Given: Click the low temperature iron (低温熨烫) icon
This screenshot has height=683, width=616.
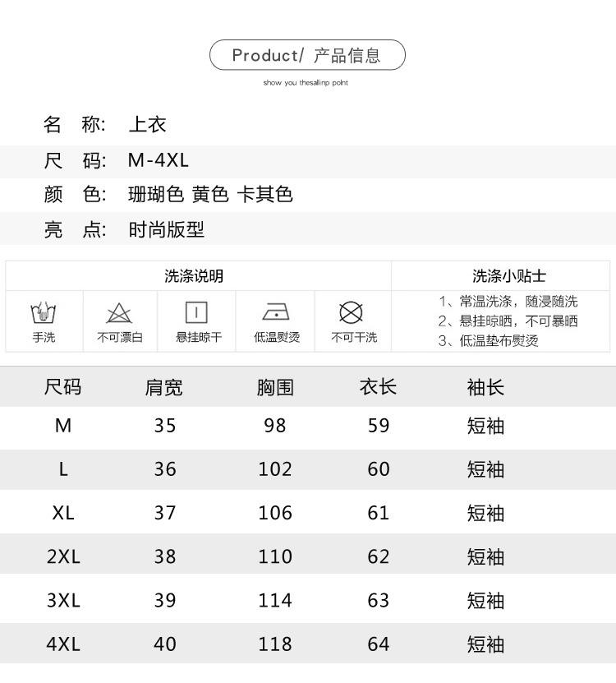Looking at the screenshot, I should point(276,313).
